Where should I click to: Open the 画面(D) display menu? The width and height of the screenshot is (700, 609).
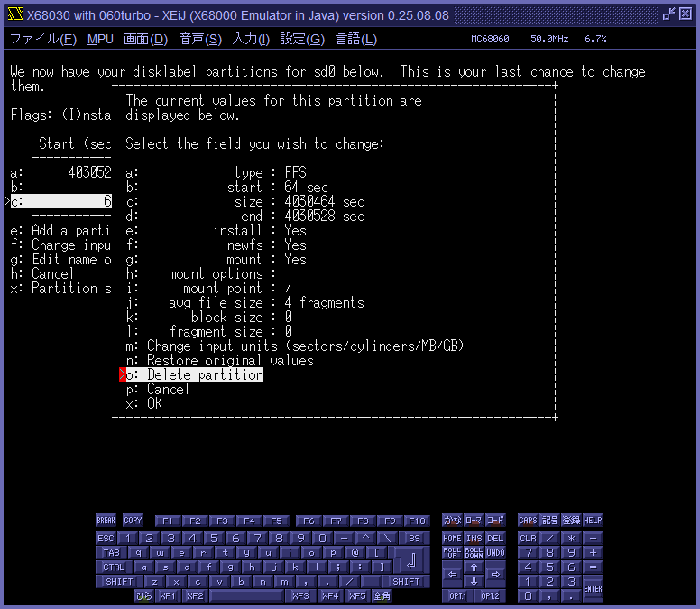point(145,40)
